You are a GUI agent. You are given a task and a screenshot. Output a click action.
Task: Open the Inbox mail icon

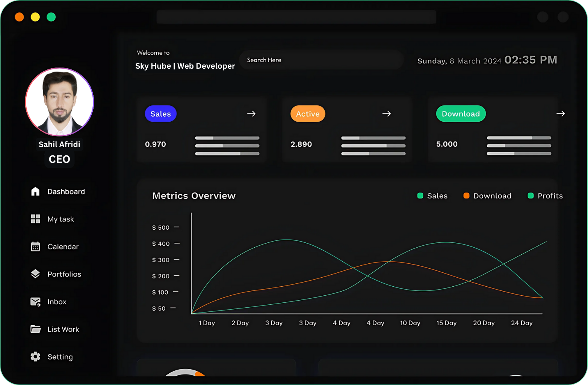[x=35, y=302]
